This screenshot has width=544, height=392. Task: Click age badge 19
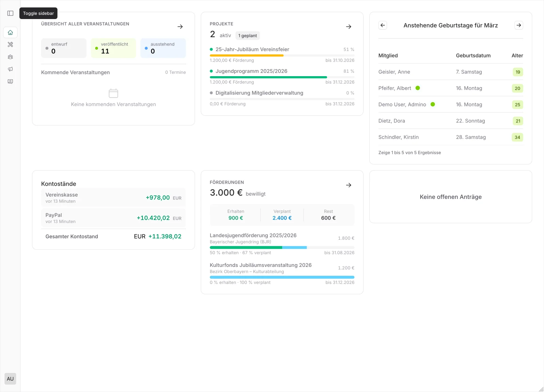[x=518, y=72]
